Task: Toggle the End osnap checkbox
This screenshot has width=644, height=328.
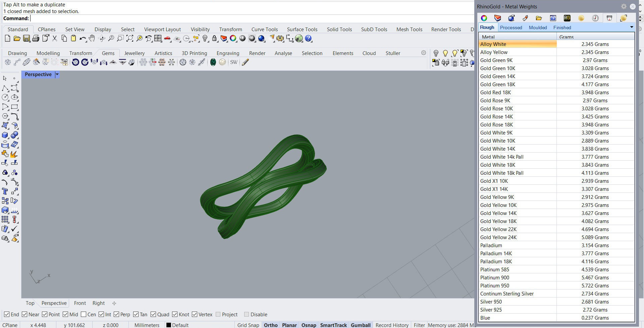Action: point(7,314)
